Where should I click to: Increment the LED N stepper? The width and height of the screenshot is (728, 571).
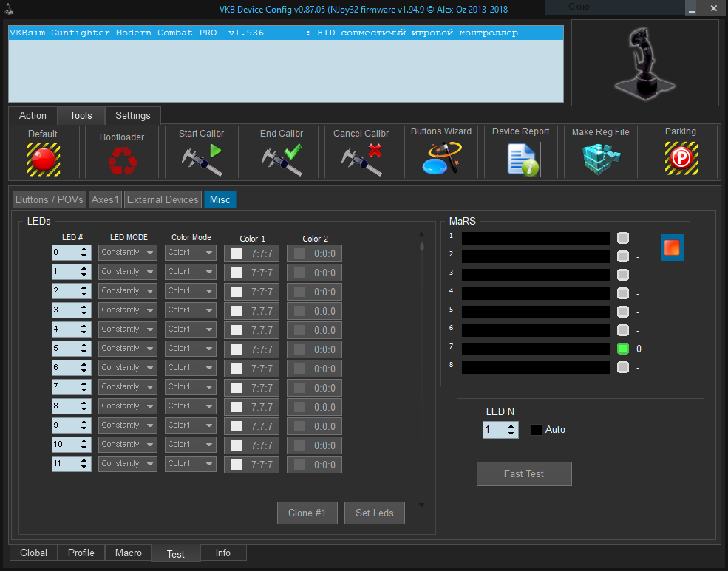click(511, 426)
